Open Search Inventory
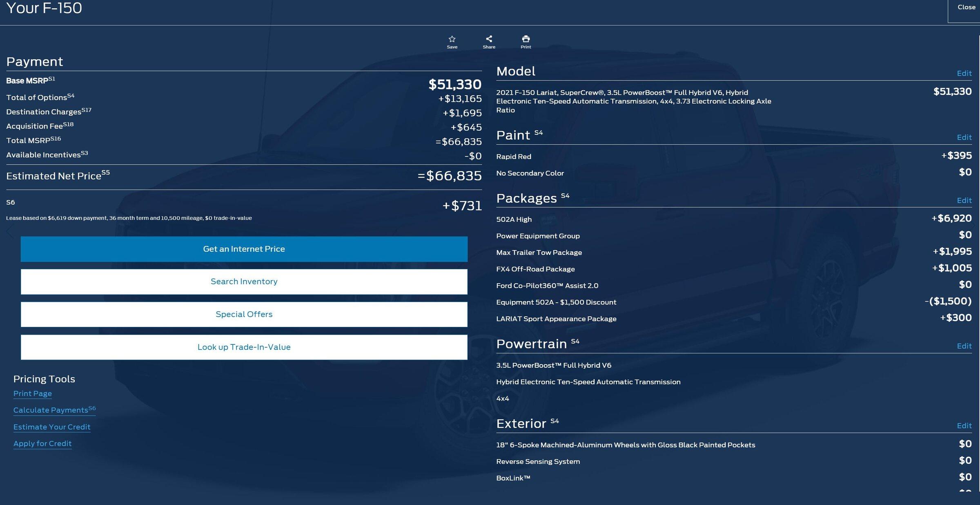 (244, 282)
